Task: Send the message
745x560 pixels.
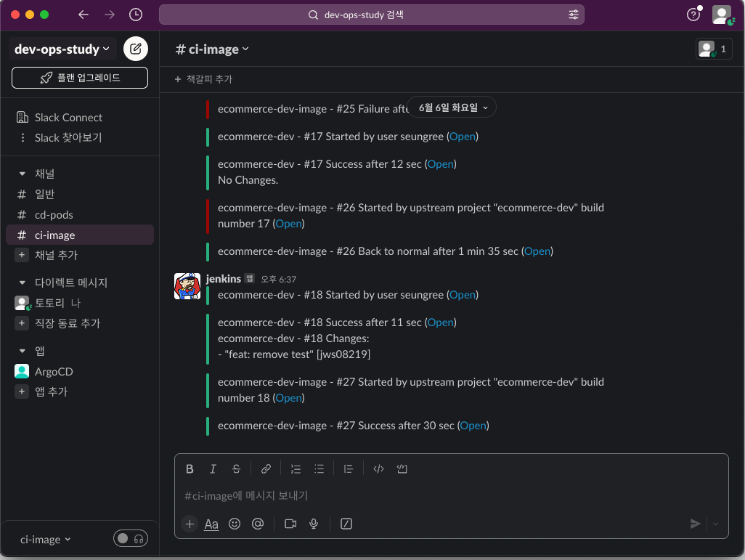Action: [x=695, y=524]
